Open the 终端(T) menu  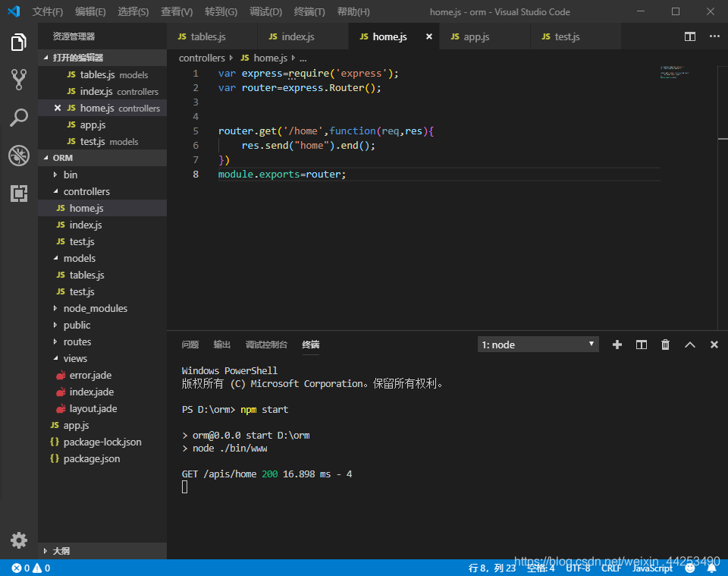[309, 11]
